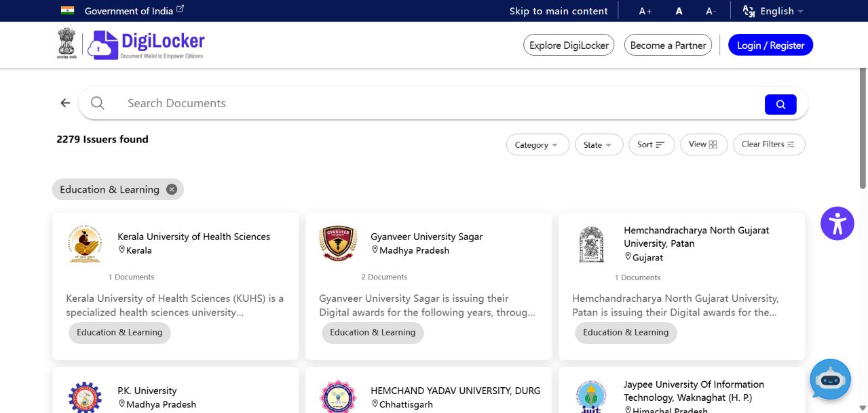The width and height of the screenshot is (868, 413).
Task: Click Kerala location under KUHS
Action: click(135, 250)
